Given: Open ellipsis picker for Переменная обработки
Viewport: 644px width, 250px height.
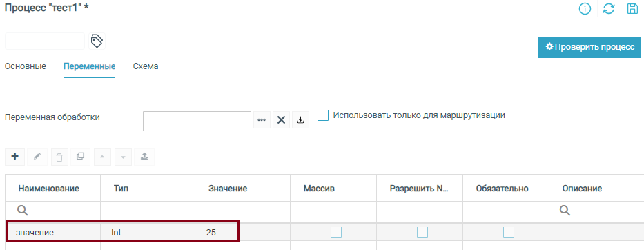Looking at the screenshot, I should pyautogui.click(x=262, y=120).
